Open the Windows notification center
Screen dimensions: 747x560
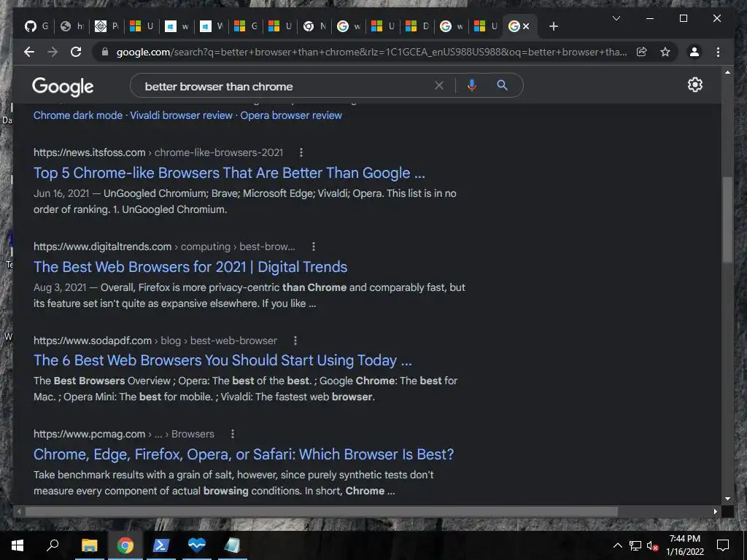tap(723, 545)
